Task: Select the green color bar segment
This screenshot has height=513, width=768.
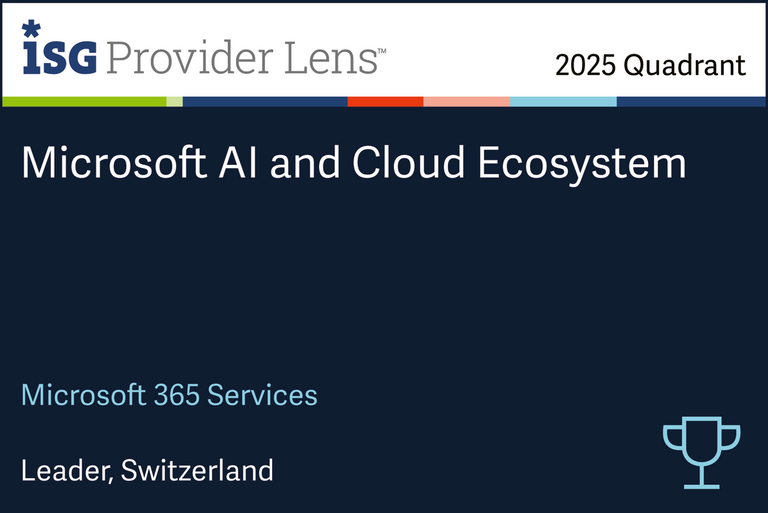Action: [84, 101]
